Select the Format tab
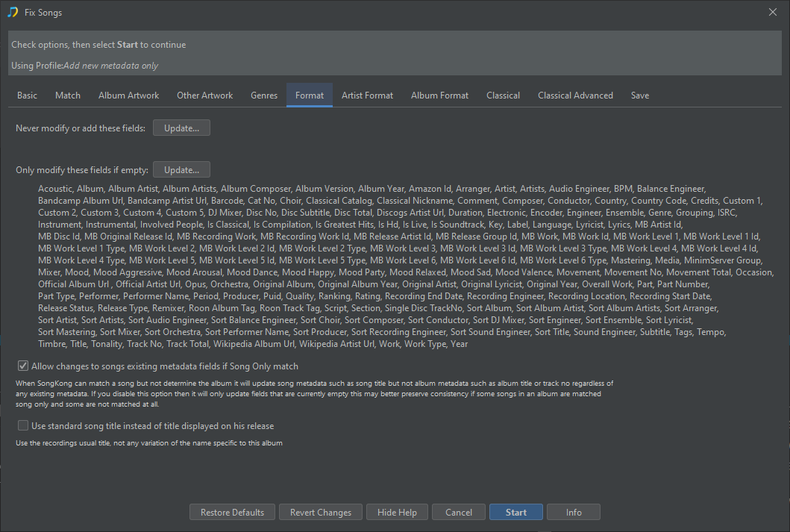Screen dimensions: 790x532 tap(310, 96)
